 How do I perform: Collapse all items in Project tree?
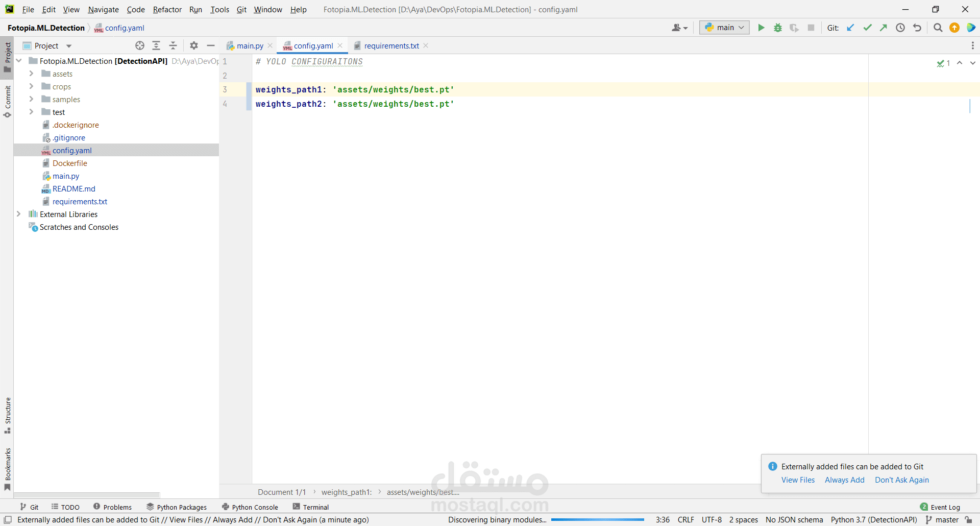click(173, 45)
